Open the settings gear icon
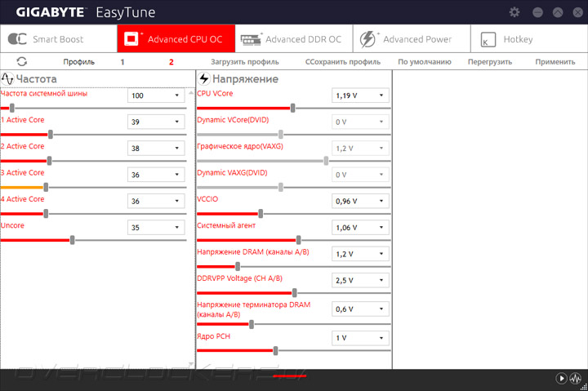The image size is (588, 391). (x=514, y=12)
